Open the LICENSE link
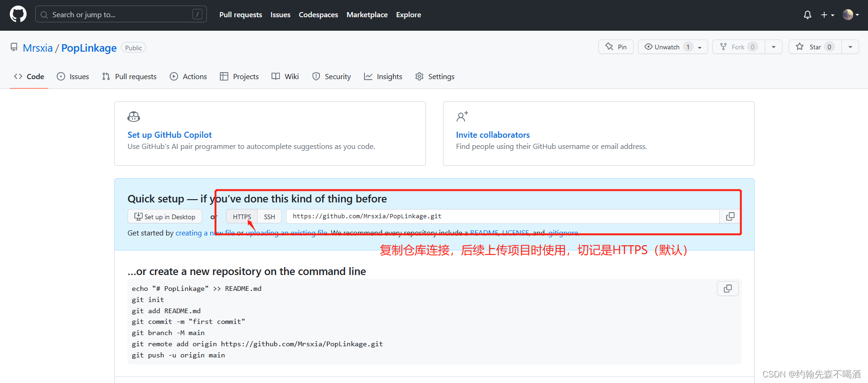 pyautogui.click(x=515, y=233)
